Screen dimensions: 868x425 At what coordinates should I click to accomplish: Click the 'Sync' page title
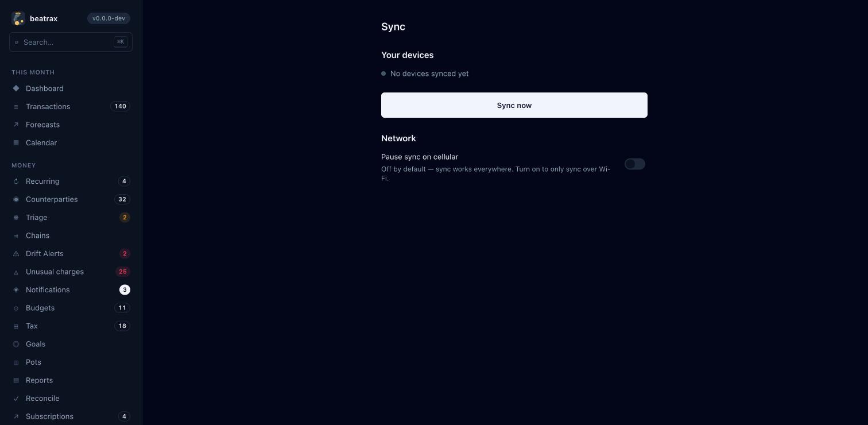click(393, 26)
